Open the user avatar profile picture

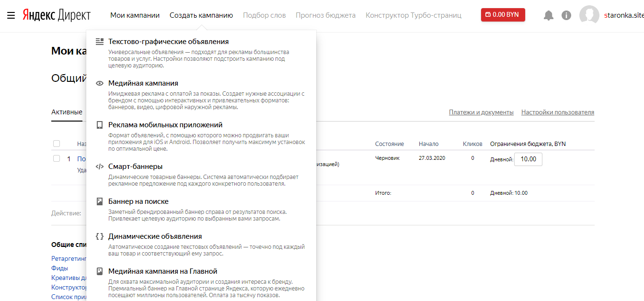pyautogui.click(x=589, y=15)
